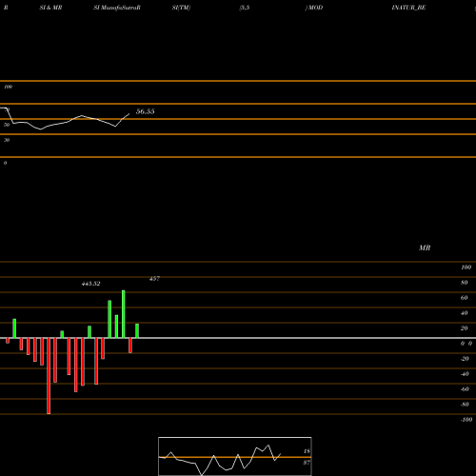Click the longest red MR bar
Screen dimensions: 476x476
click(x=49, y=376)
